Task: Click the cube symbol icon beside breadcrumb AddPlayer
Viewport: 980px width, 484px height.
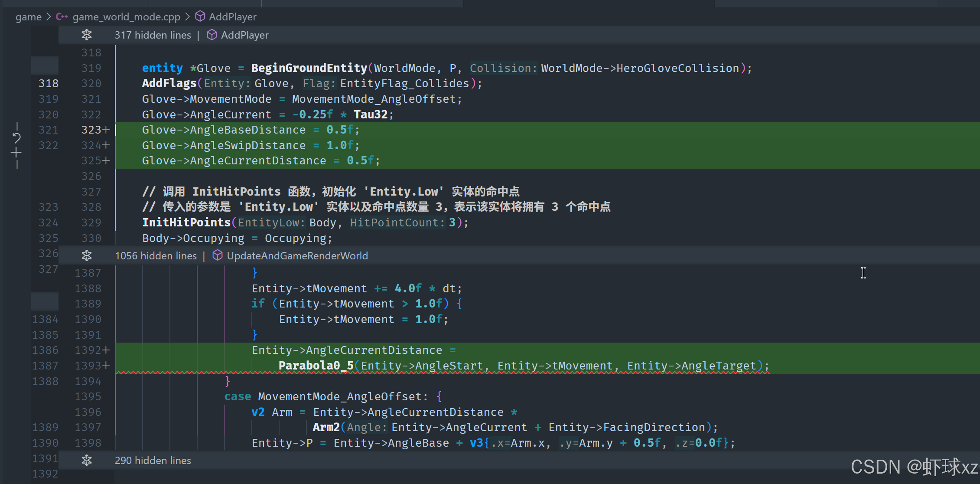Action: 200,16
